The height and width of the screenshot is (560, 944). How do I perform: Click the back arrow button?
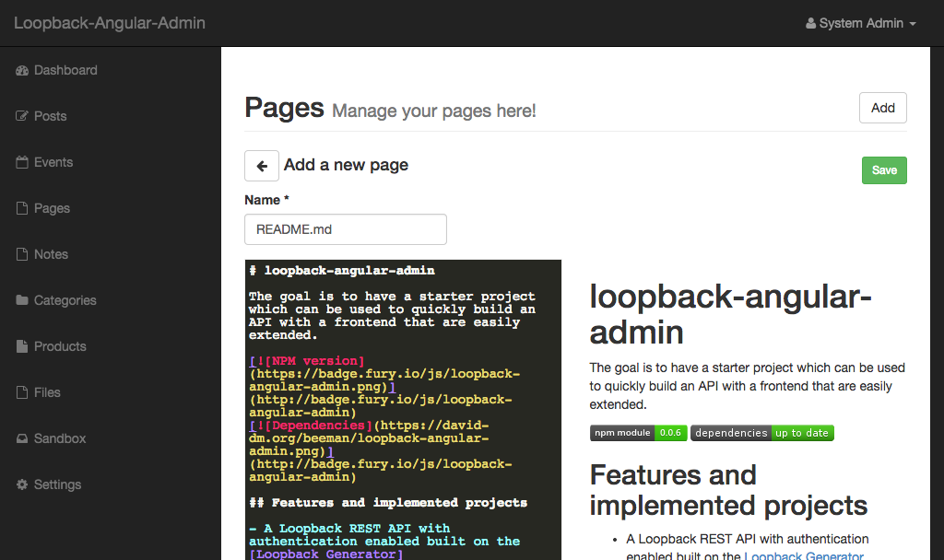coord(262,166)
